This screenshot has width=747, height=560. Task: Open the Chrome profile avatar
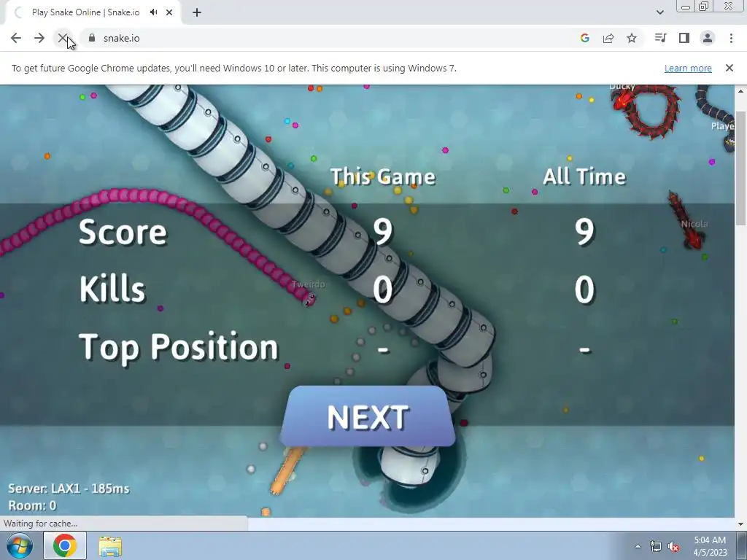pos(708,38)
